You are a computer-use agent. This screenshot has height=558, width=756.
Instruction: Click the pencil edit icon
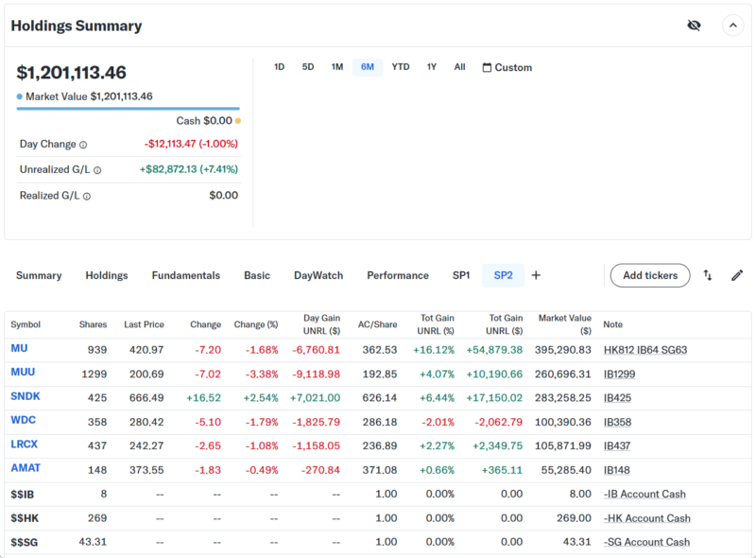737,275
